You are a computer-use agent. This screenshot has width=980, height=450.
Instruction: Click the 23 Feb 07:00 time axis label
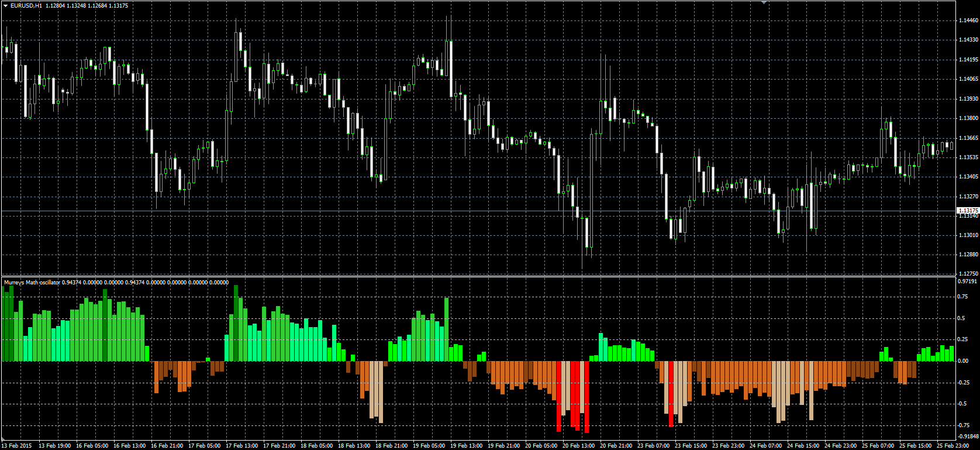tap(653, 446)
